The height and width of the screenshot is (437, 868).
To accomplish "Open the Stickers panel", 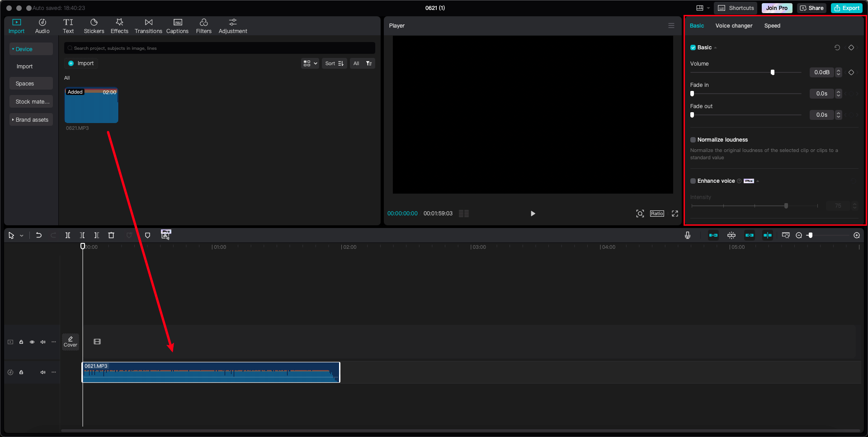I will pos(94,26).
